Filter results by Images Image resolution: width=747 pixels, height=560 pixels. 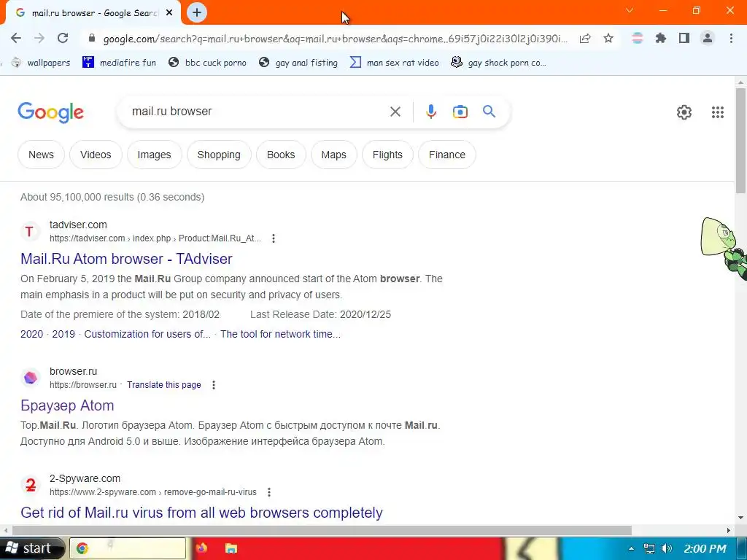click(x=154, y=155)
